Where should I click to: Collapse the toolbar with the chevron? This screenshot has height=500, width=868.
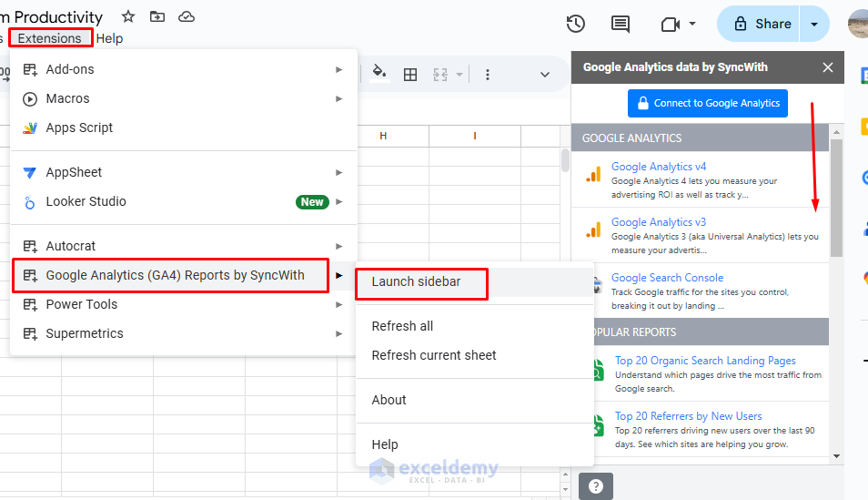545,75
